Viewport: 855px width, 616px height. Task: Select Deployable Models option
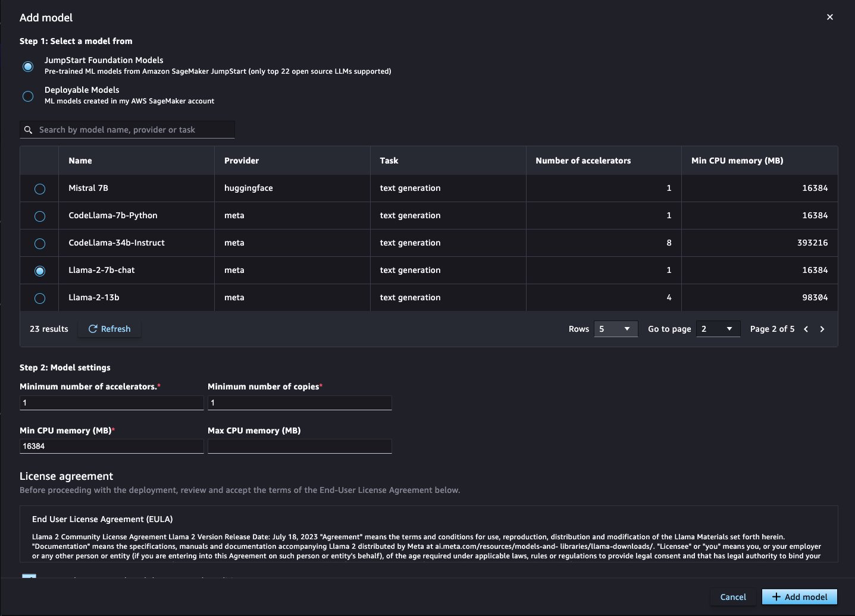tap(28, 96)
